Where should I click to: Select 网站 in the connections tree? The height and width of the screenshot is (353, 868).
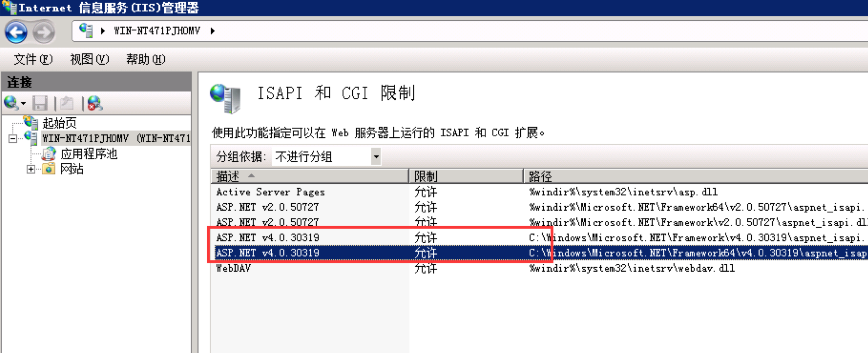point(72,169)
